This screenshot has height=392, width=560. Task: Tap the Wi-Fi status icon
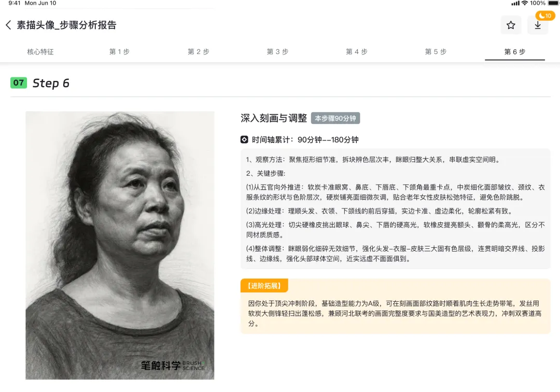point(525,3)
